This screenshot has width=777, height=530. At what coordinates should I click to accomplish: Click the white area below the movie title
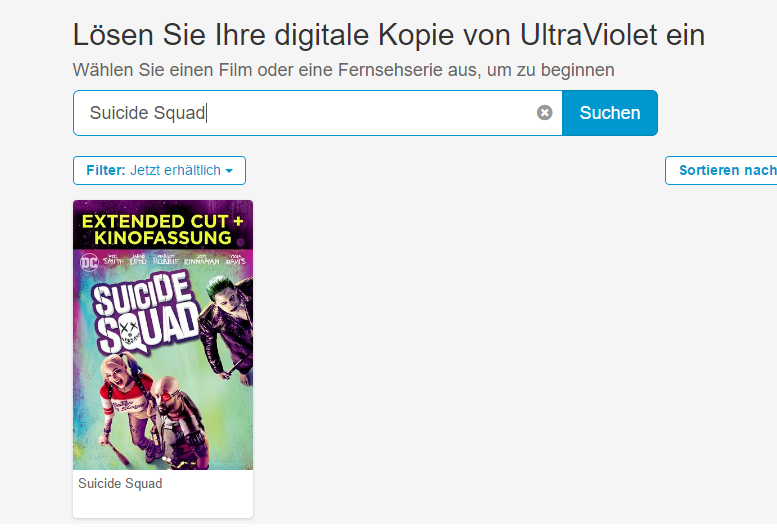(163, 505)
